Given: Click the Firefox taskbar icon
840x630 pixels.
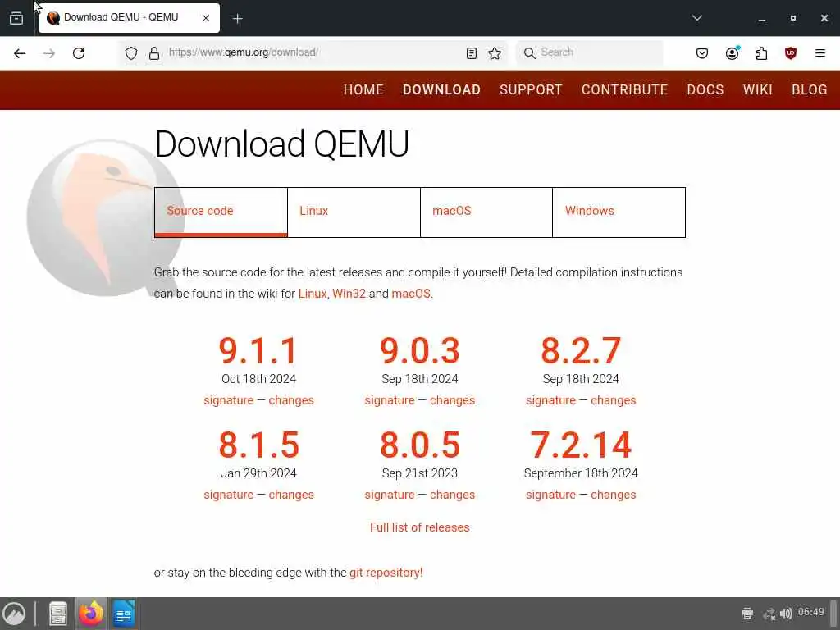Looking at the screenshot, I should pos(91,614).
